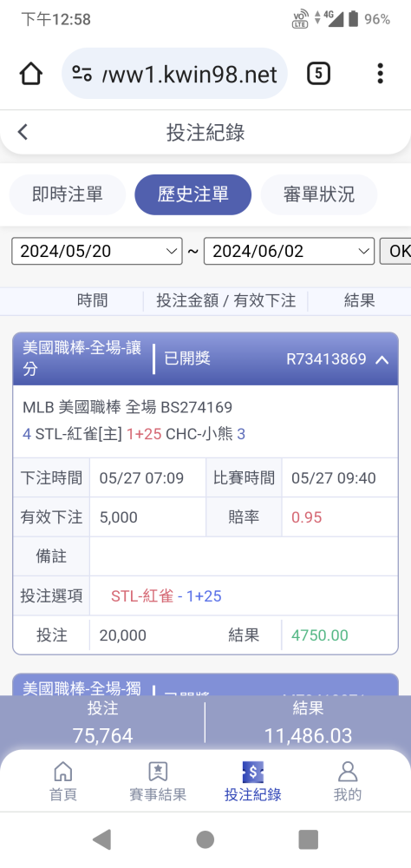This screenshot has height=868, width=411.
Task: Go back using the 投注紀錄 header arrow
Action: [x=23, y=132]
